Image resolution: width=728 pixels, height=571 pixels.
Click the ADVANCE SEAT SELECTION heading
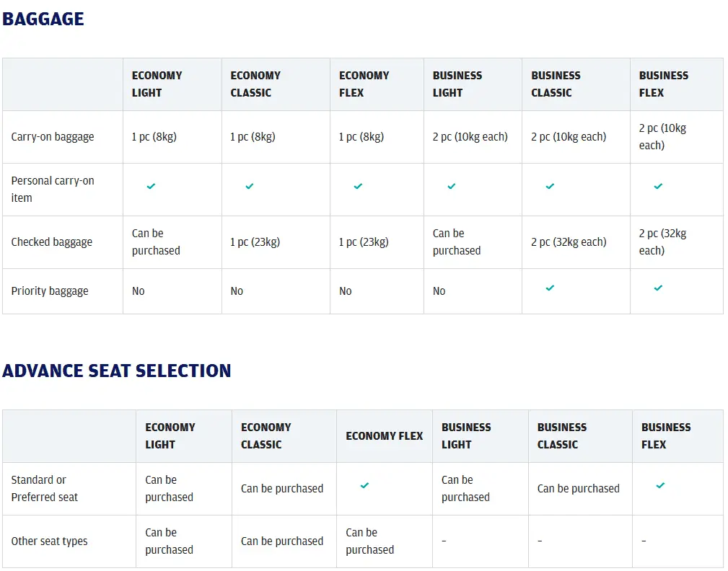pos(117,371)
